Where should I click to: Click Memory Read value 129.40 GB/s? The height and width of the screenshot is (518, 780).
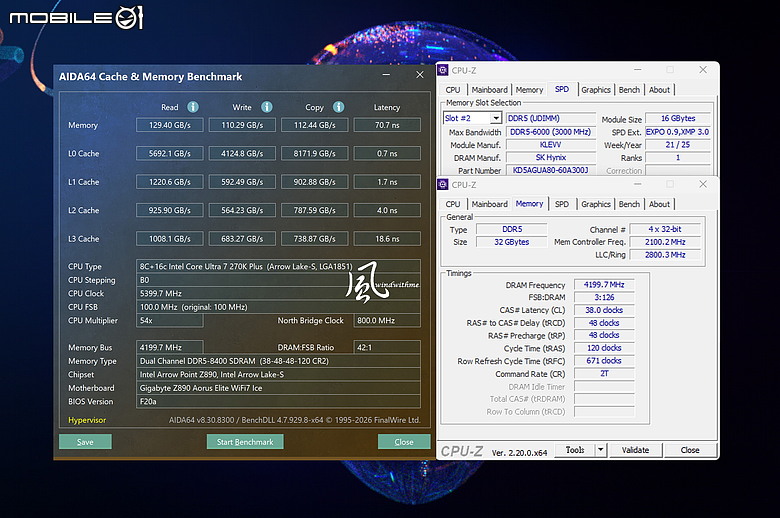(170, 125)
